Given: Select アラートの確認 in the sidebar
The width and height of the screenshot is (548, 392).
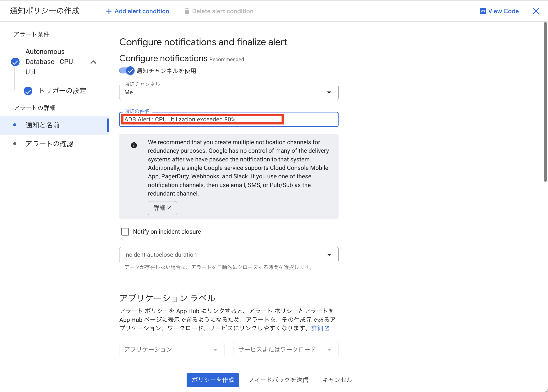Looking at the screenshot, I should [x=49, y=144].
